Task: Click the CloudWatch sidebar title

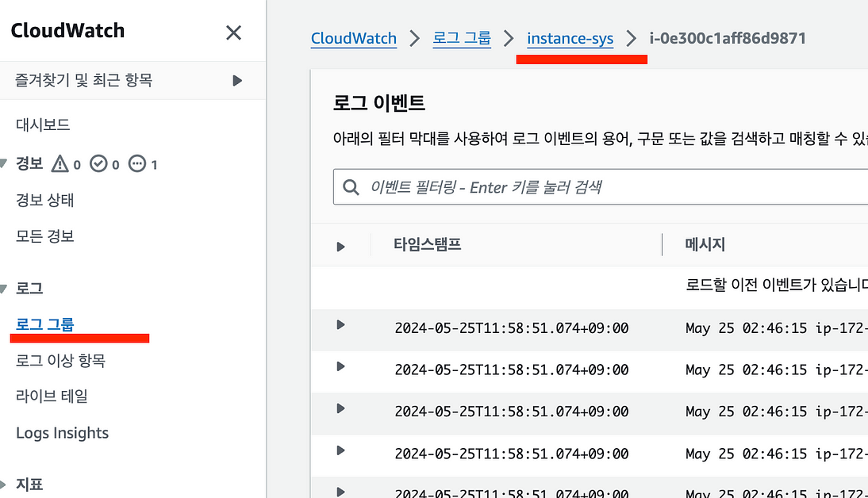Action: tap(67, 31)
